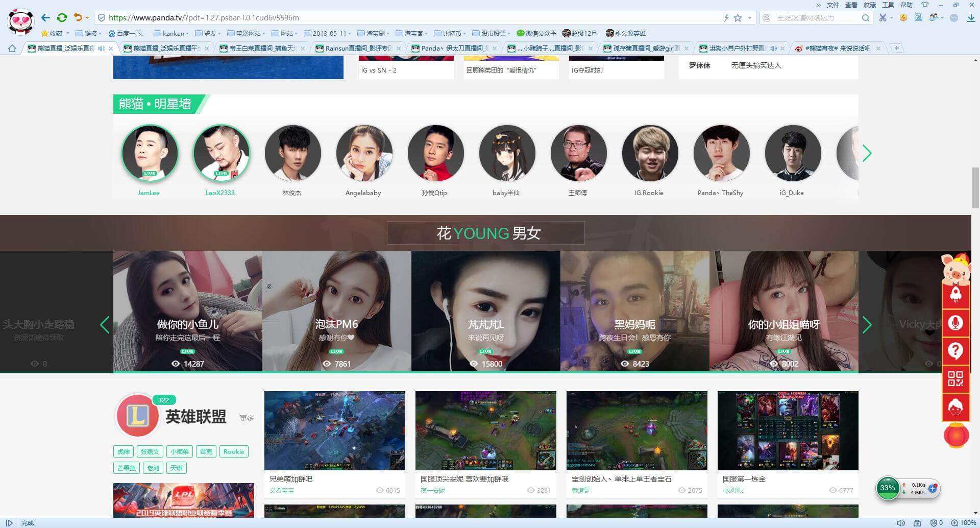Toggle browser sound icon in status bar
980x528 pixels.
pos(901,523)
